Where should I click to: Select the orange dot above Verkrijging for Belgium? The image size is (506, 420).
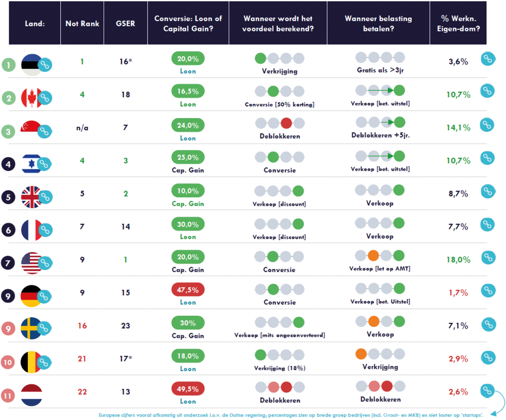pyautogui.click(x=361, y=354)
